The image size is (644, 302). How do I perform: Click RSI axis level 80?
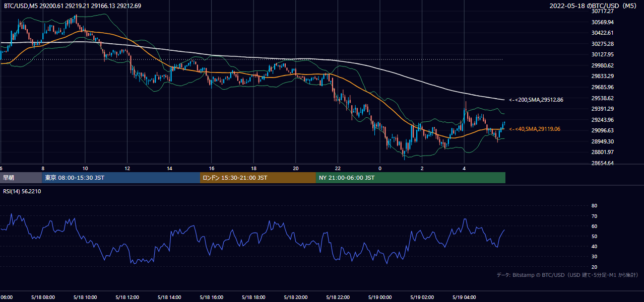(x=595, y=206)
